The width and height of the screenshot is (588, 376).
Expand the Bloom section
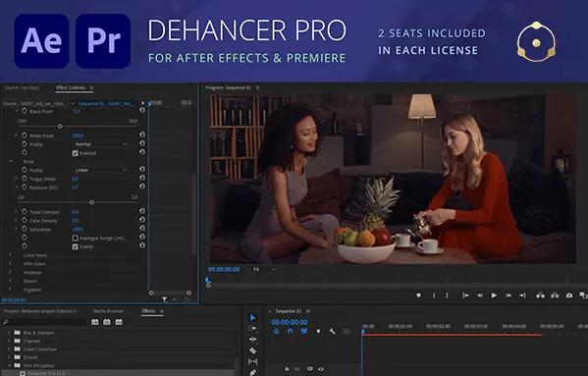tap(10, 281)
